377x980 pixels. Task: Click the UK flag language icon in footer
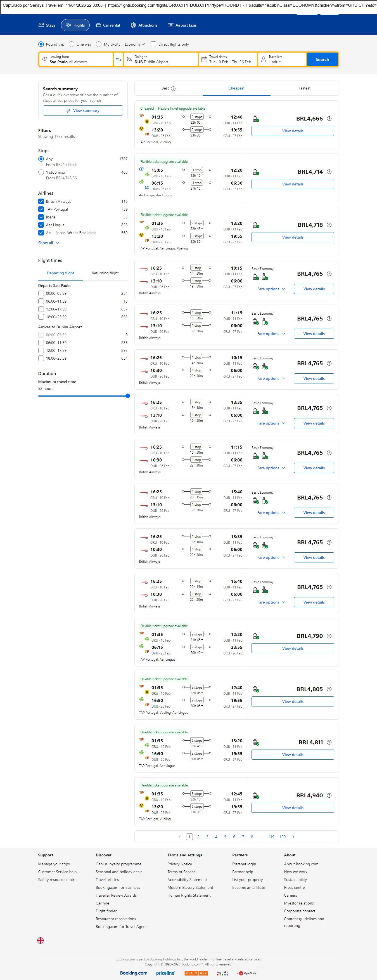pos(40,941)
